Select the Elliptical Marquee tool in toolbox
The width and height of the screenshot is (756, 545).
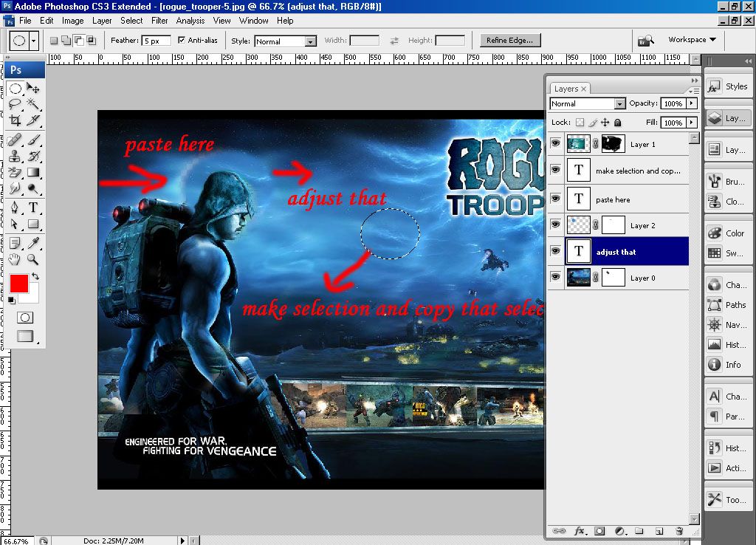click(16, 89)
